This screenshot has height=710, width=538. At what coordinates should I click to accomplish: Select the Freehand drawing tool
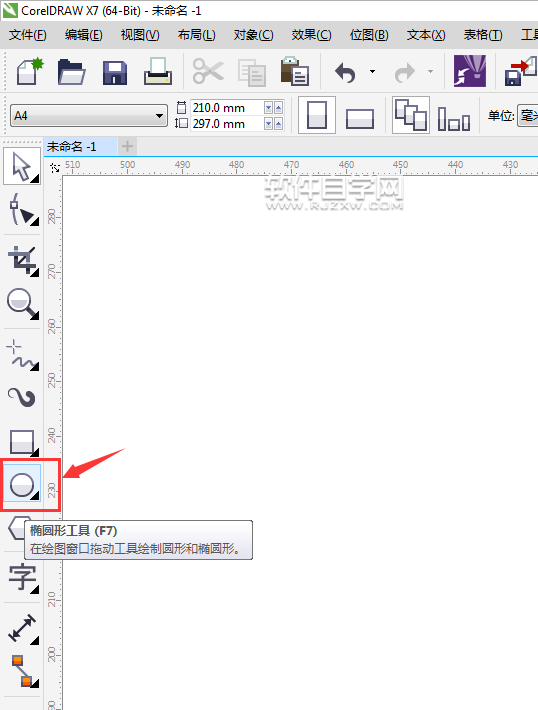click(x=22, y=355)
